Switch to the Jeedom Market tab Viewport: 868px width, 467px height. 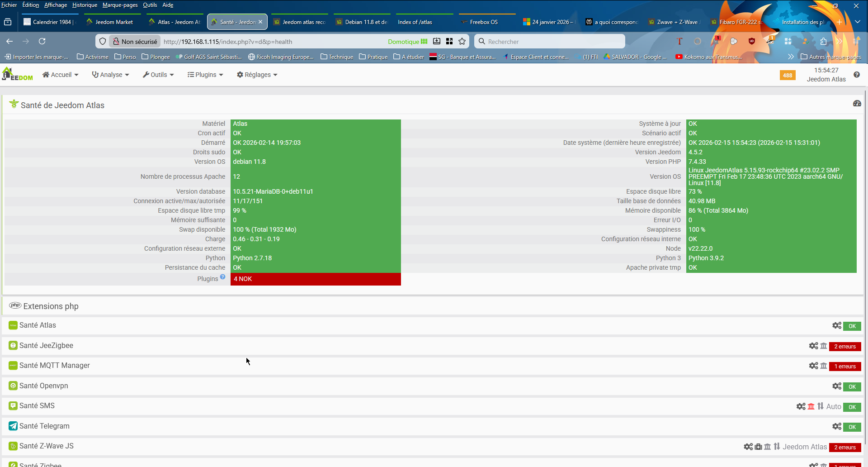tap(113, 22)
